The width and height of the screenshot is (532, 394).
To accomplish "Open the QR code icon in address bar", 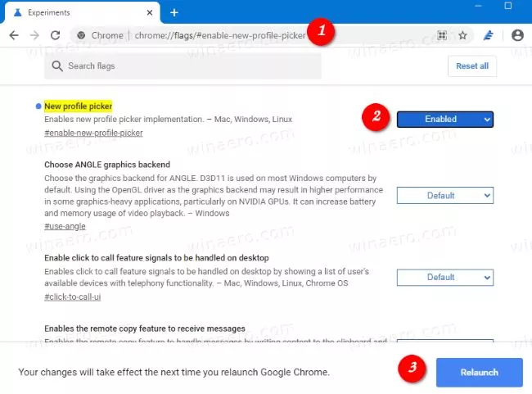I will (x=442, y=35).
